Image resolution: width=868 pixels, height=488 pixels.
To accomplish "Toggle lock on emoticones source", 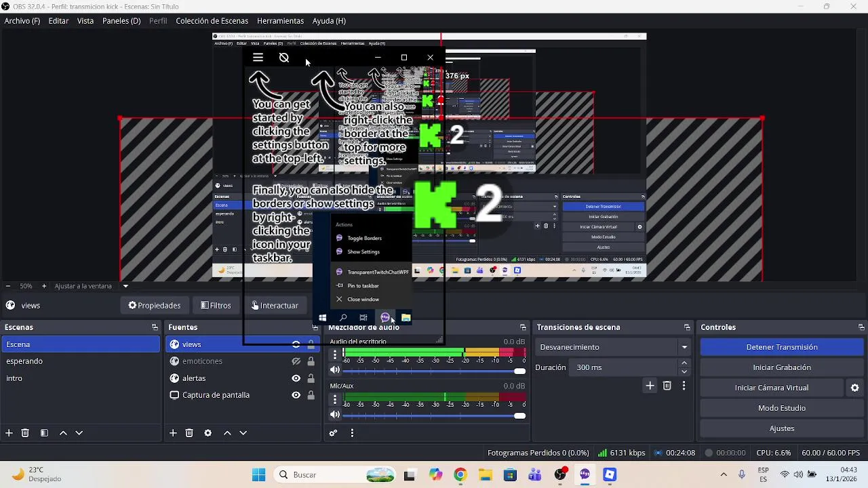I will 311,361.
